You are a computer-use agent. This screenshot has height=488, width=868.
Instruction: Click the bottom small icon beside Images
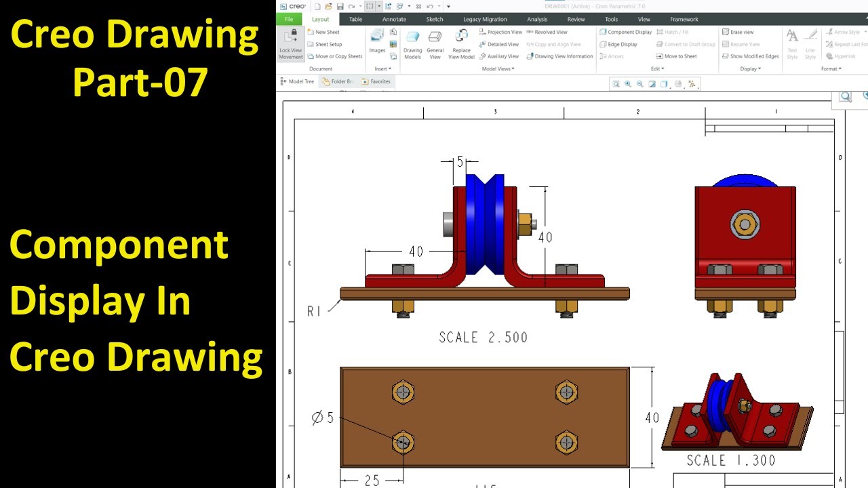393,56
